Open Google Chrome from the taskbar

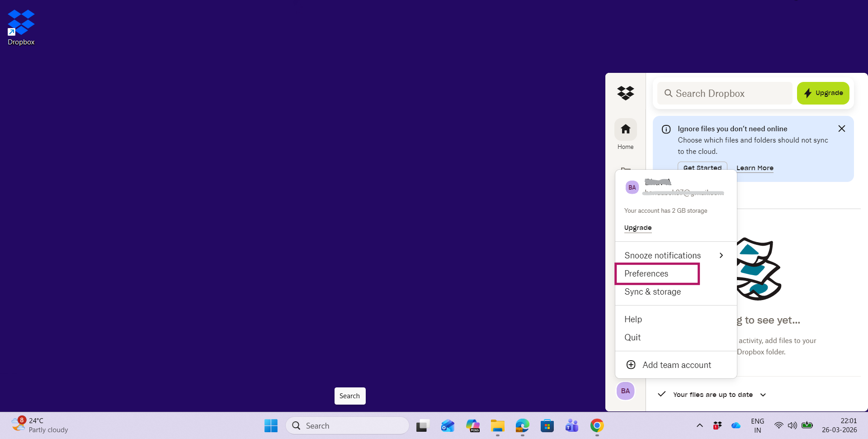pyautogui.click(x=596, y=425)
